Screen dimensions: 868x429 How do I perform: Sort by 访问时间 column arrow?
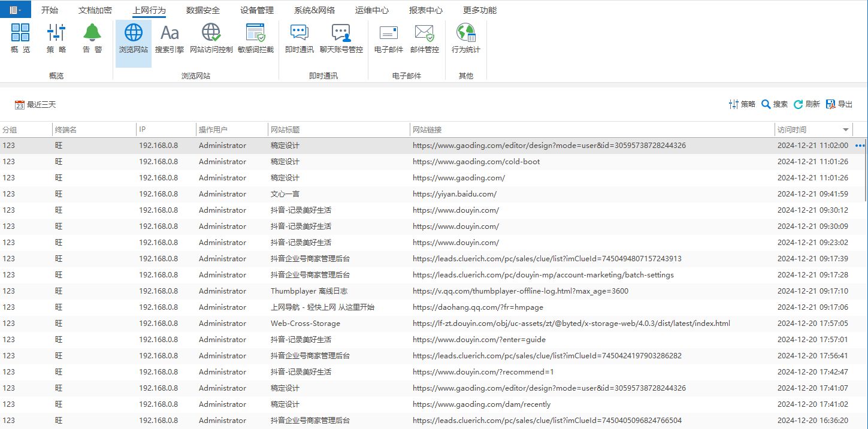[846, 130]
